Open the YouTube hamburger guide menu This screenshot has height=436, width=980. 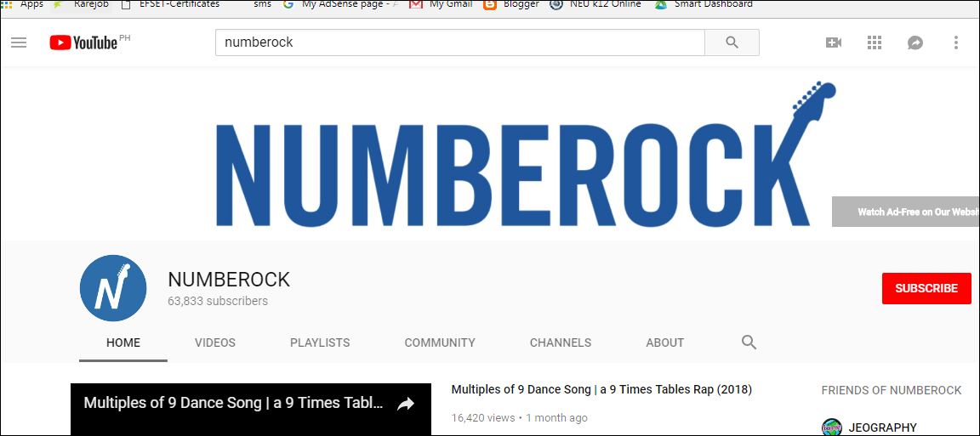pos(19,42)
